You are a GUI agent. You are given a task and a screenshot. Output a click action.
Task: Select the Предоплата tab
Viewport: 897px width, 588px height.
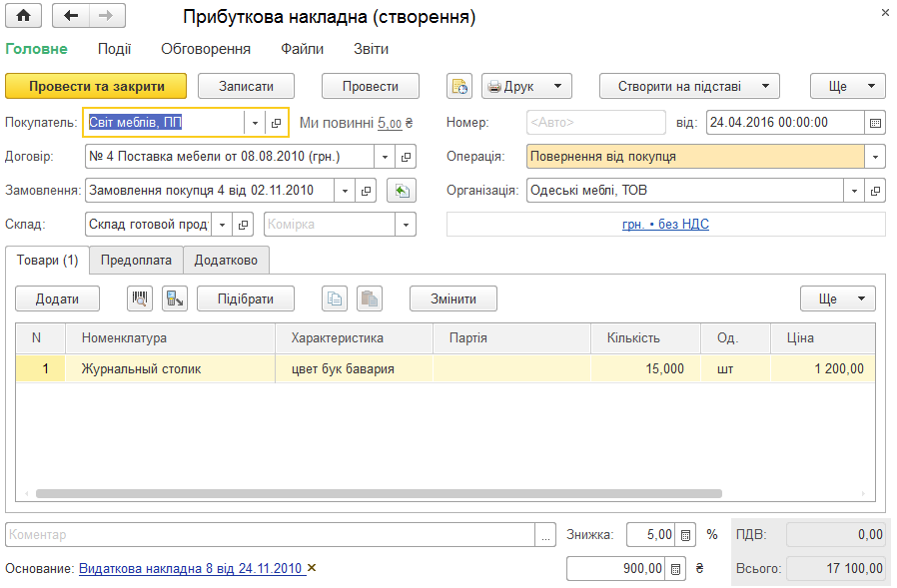136,261
